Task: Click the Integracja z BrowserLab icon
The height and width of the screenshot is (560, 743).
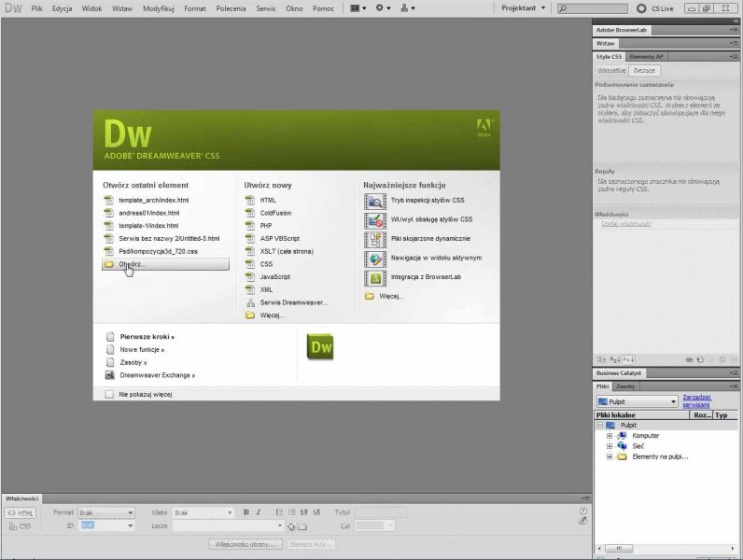Action: coord(374,277)
